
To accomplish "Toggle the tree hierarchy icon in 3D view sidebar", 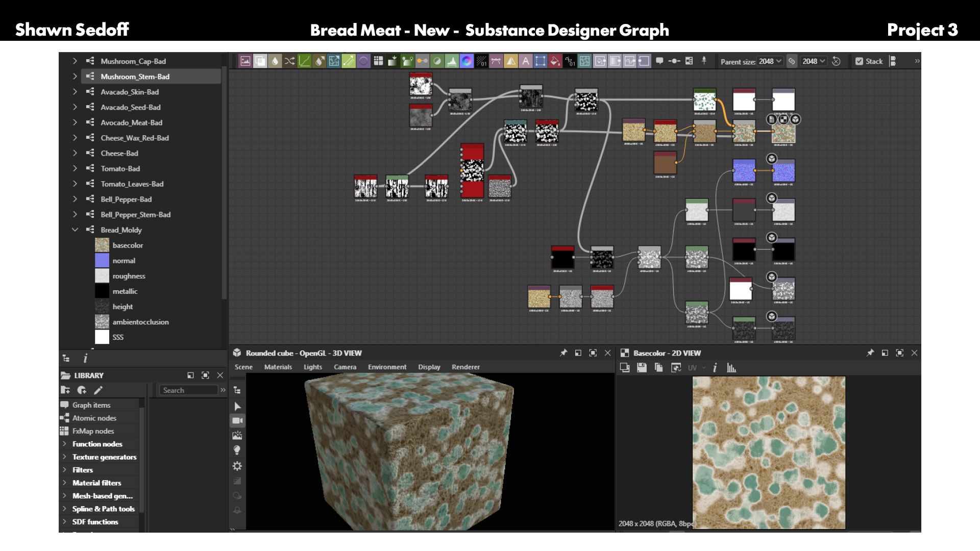I will [237, 390].
